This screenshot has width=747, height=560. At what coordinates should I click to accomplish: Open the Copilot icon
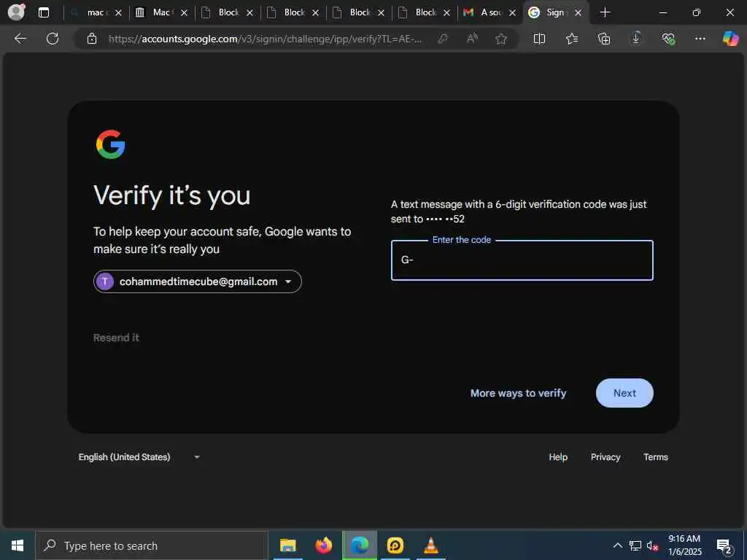(730, 39)
